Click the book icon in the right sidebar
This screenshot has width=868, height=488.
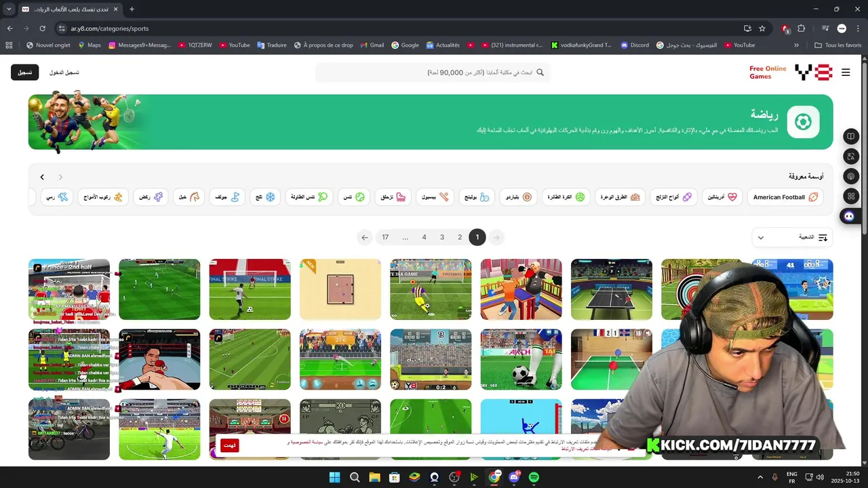coord(850,136)
